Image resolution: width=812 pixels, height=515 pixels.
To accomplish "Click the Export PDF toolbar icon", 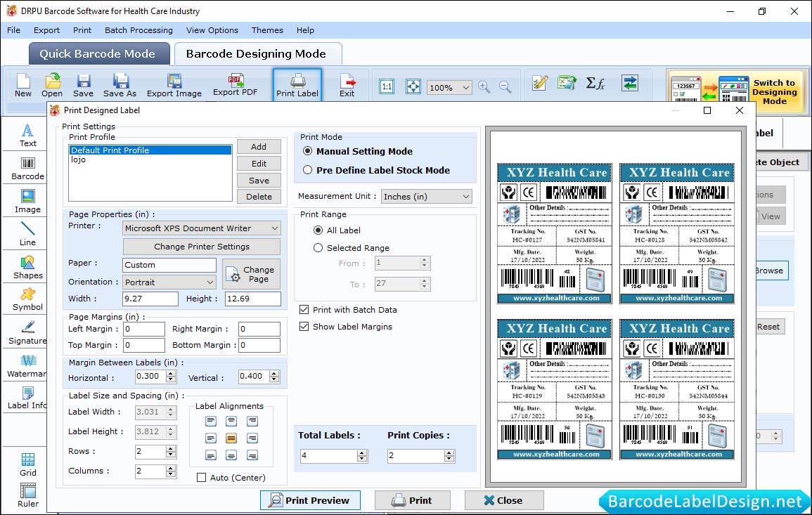I will [x=235, y=86].
